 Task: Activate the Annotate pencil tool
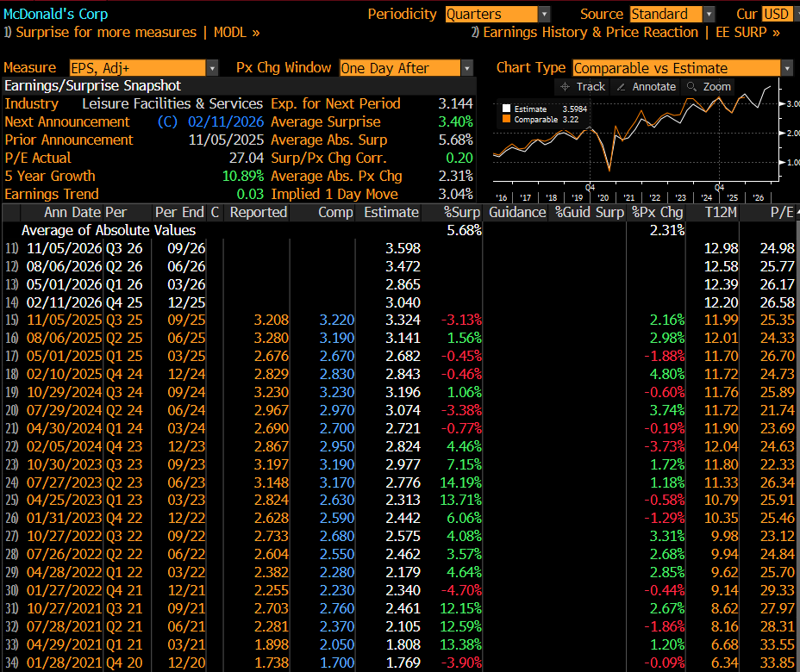point(645,86)
